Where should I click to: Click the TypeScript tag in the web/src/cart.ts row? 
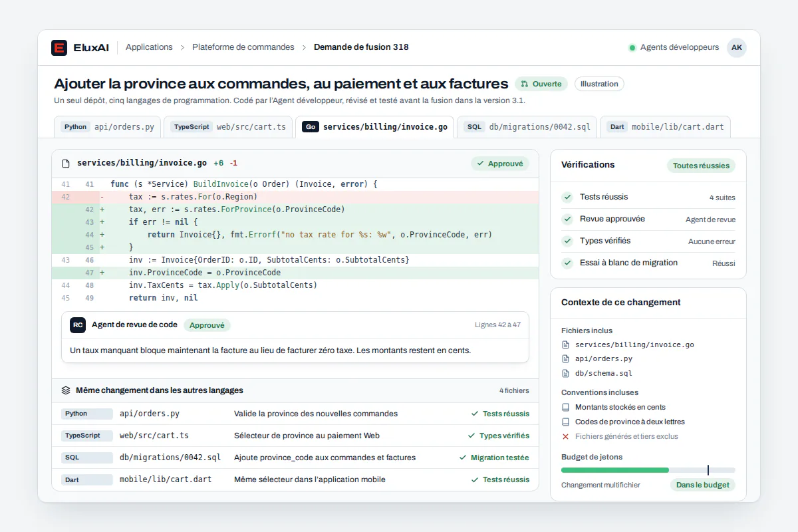point(87,436)
